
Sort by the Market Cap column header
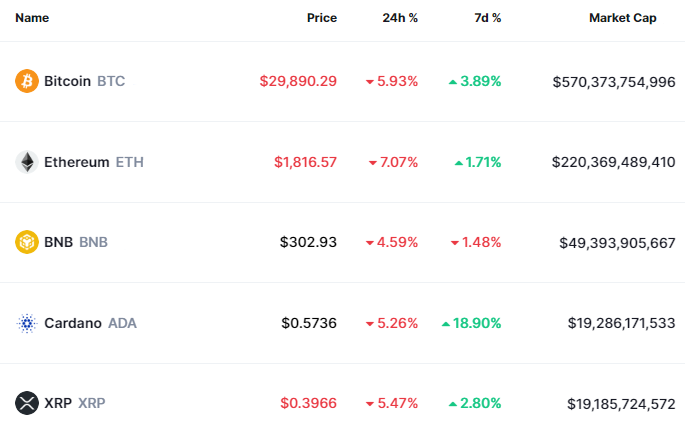click(x=622, y=18)
